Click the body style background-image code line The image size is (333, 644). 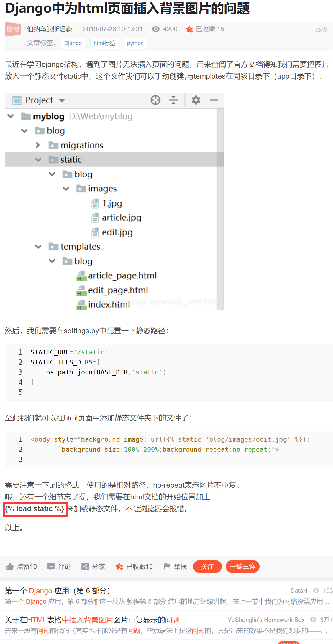170,439
